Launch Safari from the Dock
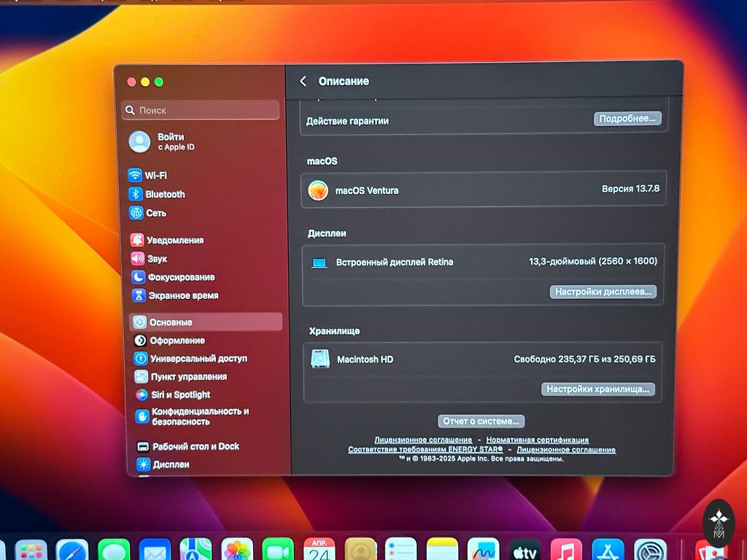This screenshot has height=560, width=747. tap(72, 551)
